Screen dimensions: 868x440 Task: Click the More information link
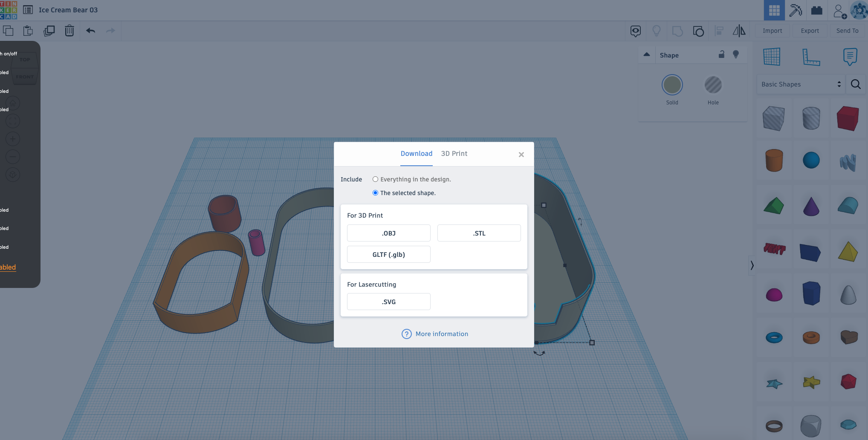click(x=441, y=334)
